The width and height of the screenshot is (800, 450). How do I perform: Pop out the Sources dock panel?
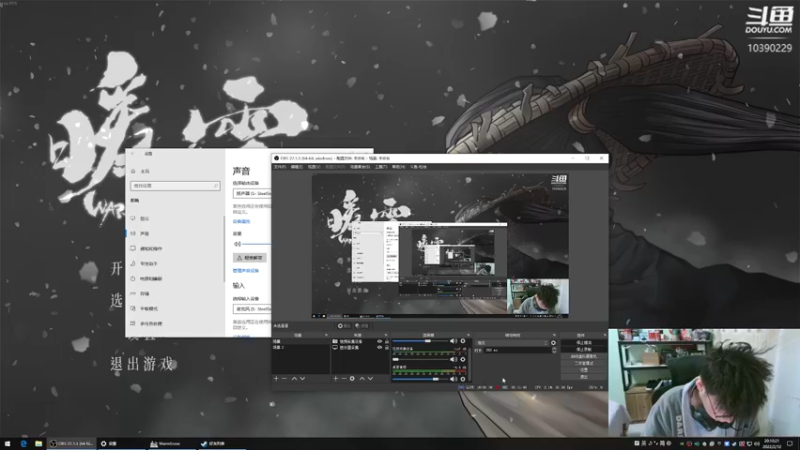[x=386, y=335]
